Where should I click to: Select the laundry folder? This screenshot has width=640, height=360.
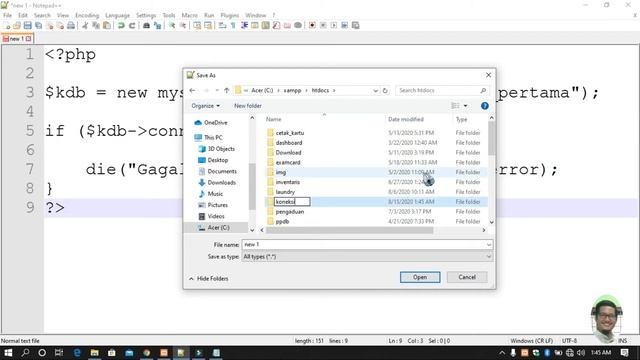[285, 192]
